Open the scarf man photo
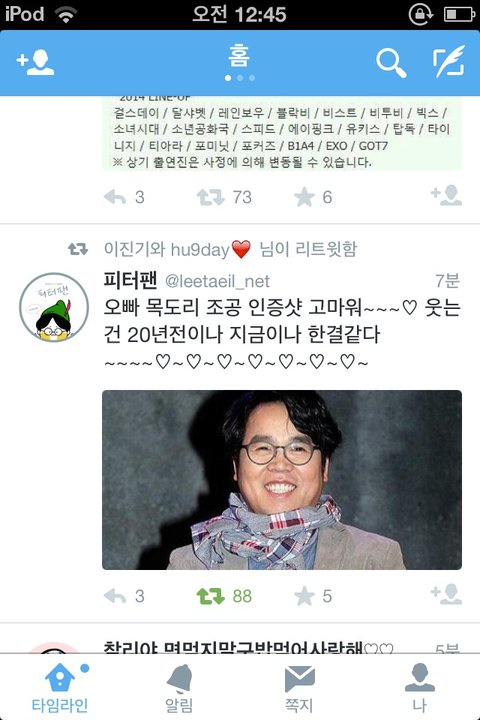This screenshot has width=480, height=720. [x=282, y=480]
